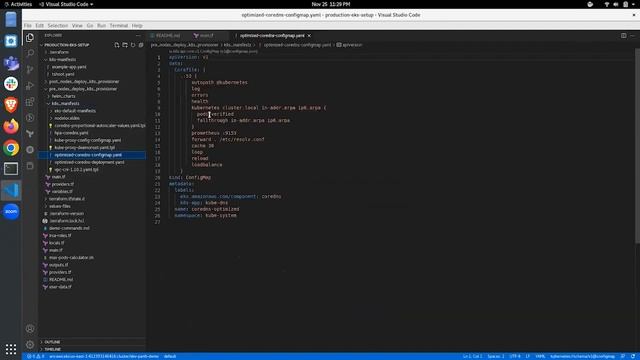
Task: Open kube-proxy-config-configmap.yaml file
Action: point(87,140)
